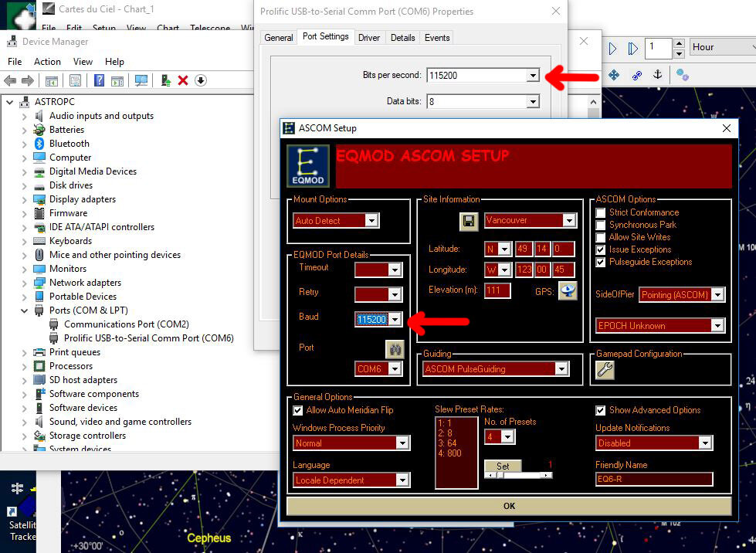Switch to the General tab in COM6 Properties
756x553 pixels.
point(279,38)
